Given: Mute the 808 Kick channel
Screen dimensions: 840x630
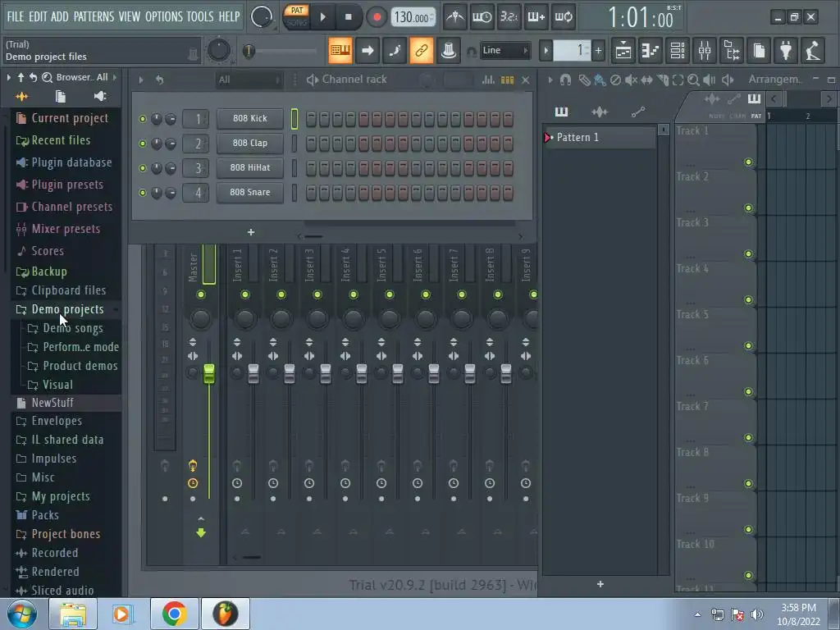Looking at the screenshot, I should [x=143, y=119].
